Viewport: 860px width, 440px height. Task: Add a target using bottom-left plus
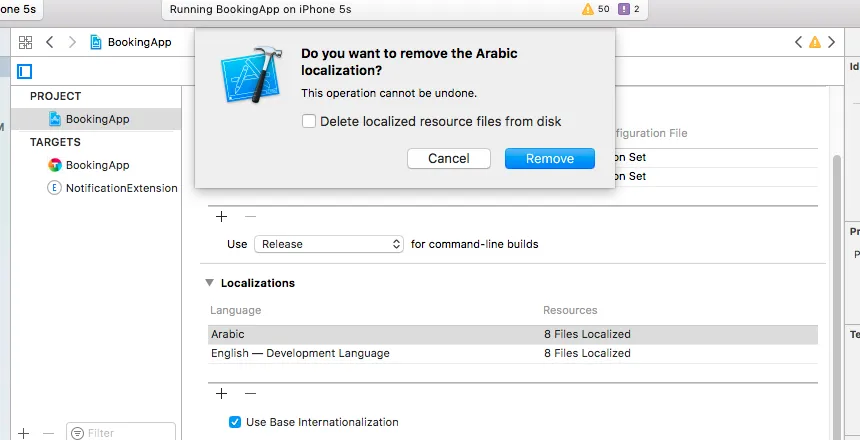click(x=23, y=433)
